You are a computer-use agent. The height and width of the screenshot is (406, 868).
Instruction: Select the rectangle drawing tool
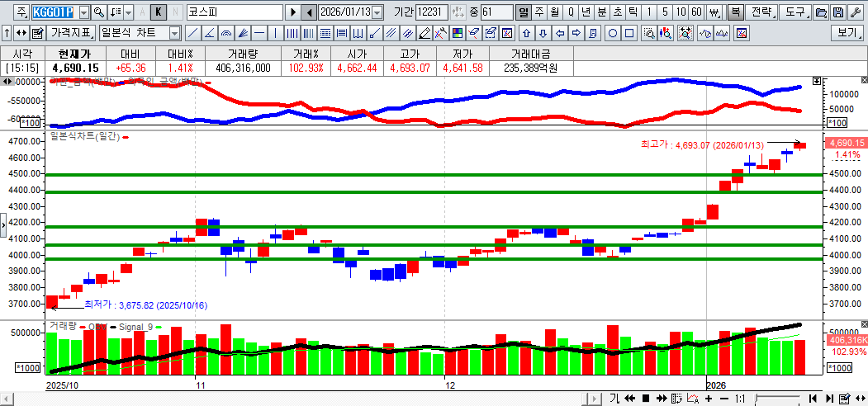click(629, 33)
